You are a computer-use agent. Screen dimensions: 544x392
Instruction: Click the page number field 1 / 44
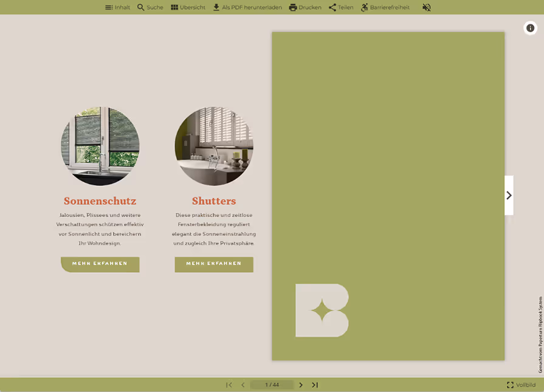272,385
